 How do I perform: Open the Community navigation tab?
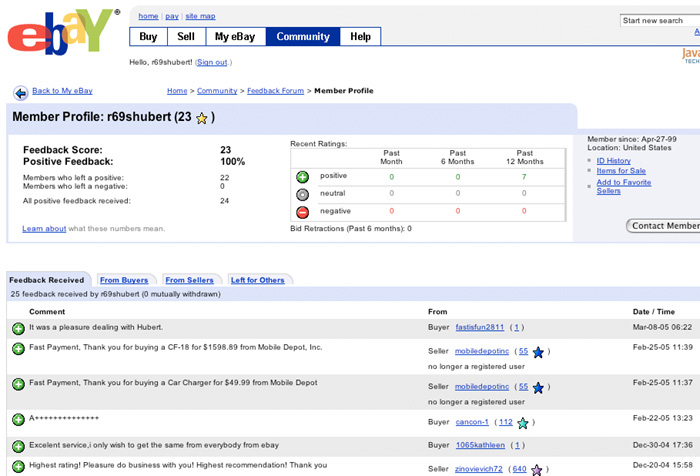pos(303,37)
